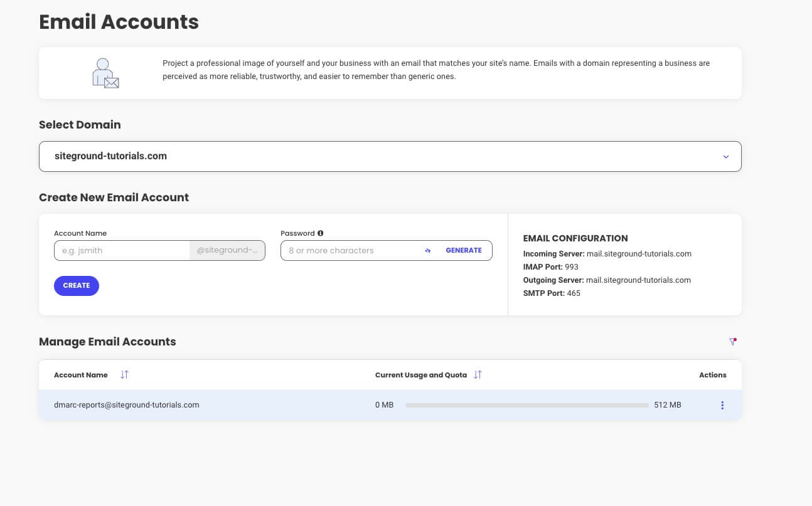
Task: Click the Account Name column header
Action: point(81,375)
